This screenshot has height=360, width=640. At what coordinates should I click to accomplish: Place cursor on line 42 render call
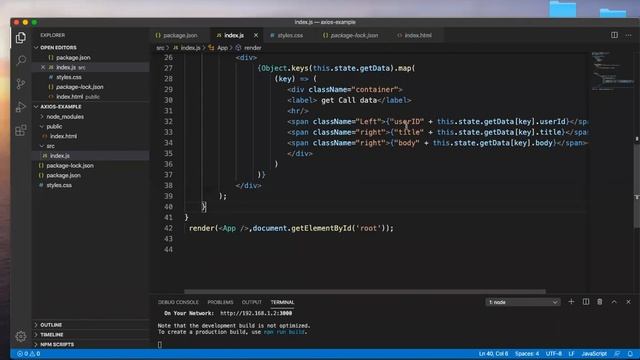coord(291,228)
